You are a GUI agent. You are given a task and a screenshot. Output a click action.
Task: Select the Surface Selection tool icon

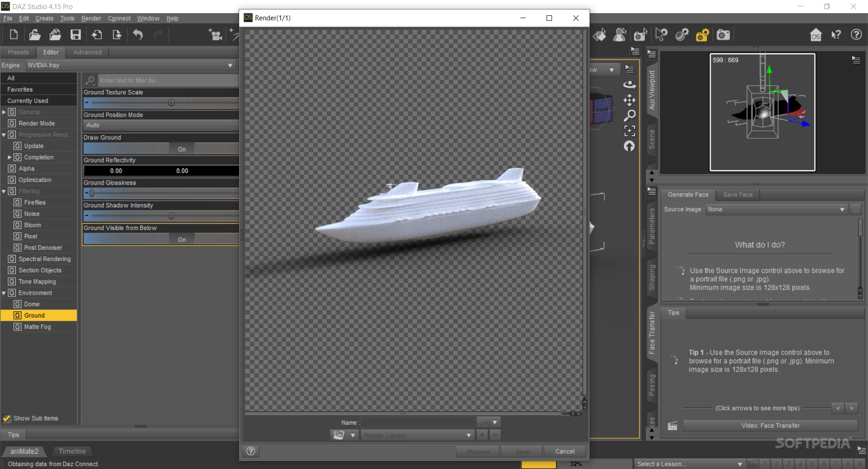[x=600, y=35]
